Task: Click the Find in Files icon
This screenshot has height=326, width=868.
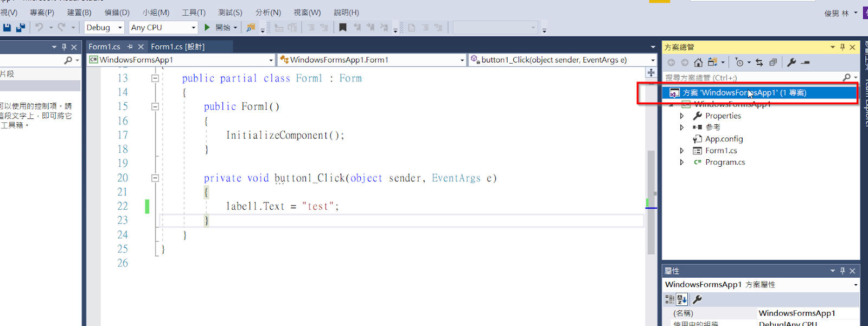Action: (251, 27)
